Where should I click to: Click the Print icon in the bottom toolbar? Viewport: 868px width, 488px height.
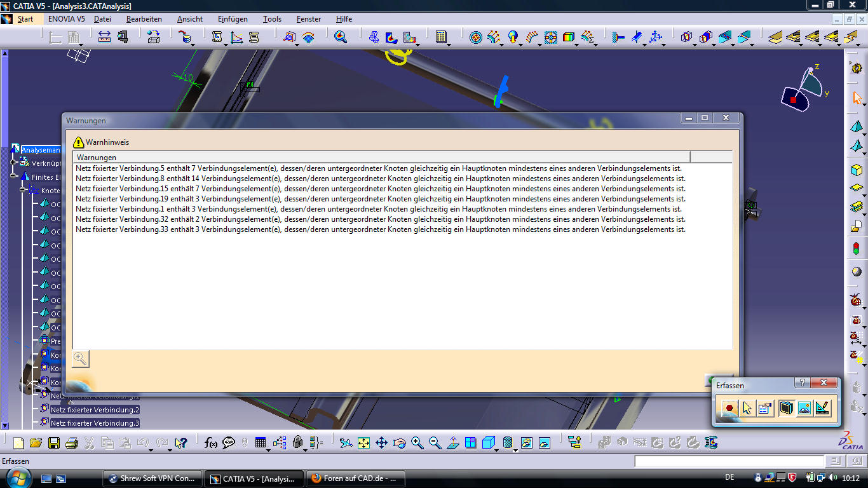[x=72, y=443]
